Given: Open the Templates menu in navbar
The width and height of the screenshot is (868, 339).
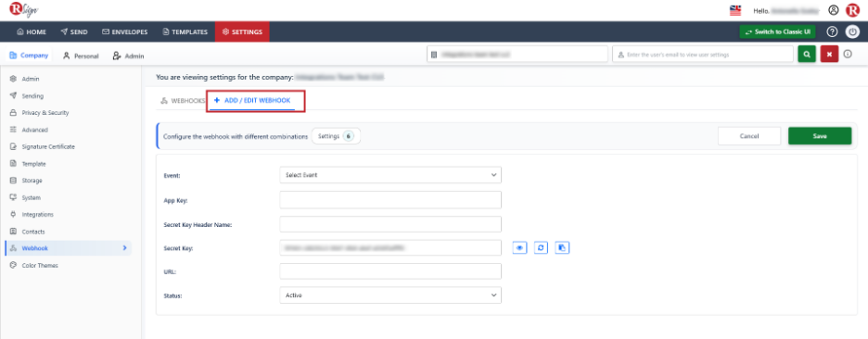Looking at the screenshot, I should (185, 32).
